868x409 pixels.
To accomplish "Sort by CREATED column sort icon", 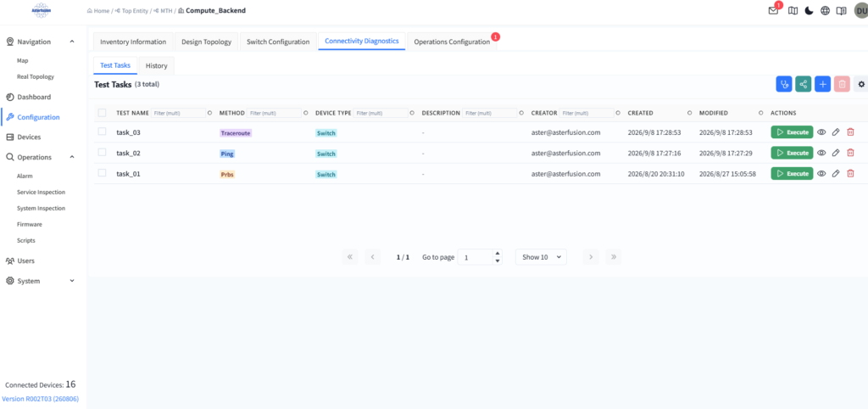I will (x=690, y=113).
